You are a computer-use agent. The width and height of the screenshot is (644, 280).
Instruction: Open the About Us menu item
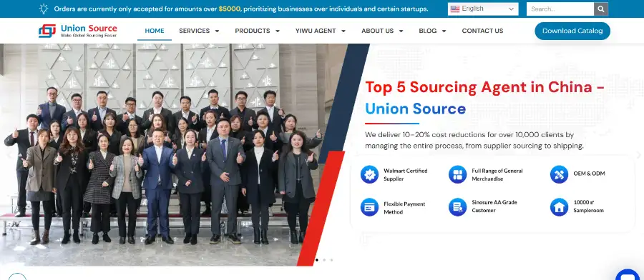click(377, 31)
